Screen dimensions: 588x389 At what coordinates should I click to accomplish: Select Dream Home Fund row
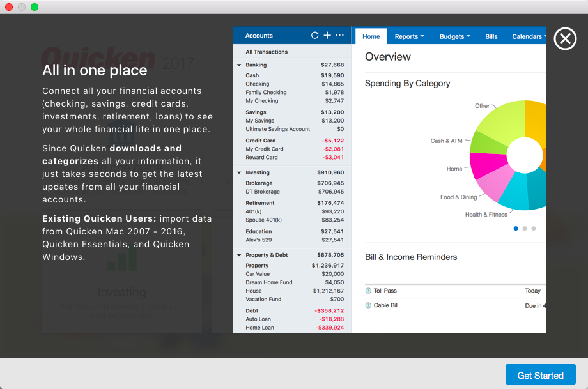291,282
